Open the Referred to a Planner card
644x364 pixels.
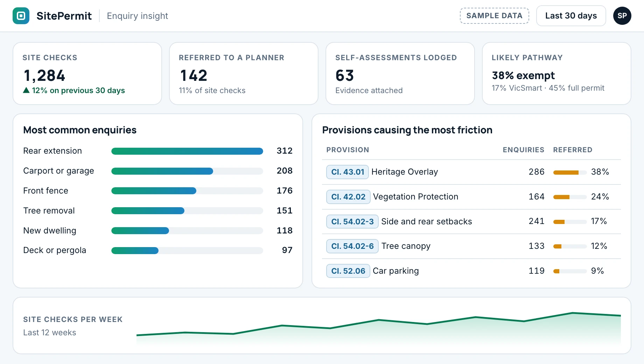[244, 73]
